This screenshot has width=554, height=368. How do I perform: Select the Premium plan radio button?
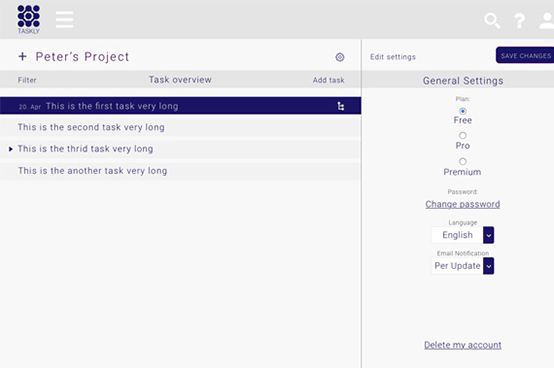point(462,161)
